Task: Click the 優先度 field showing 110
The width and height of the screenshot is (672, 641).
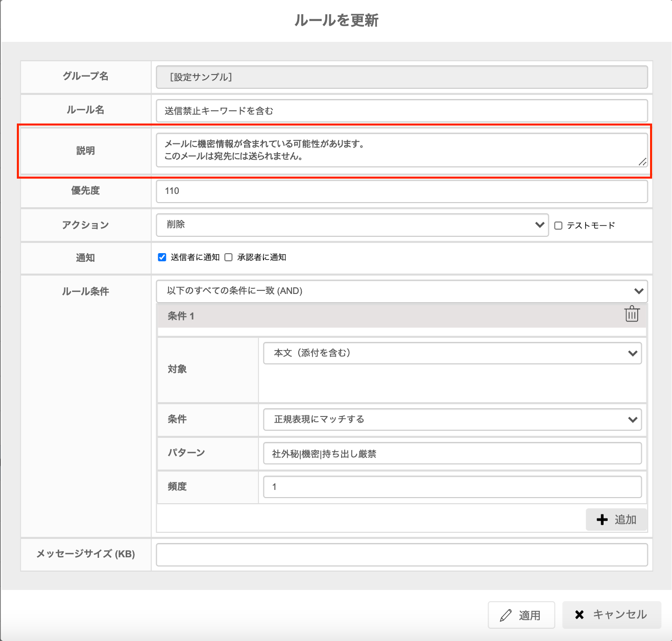Action: pyautogui.click(x=402, y=191)
